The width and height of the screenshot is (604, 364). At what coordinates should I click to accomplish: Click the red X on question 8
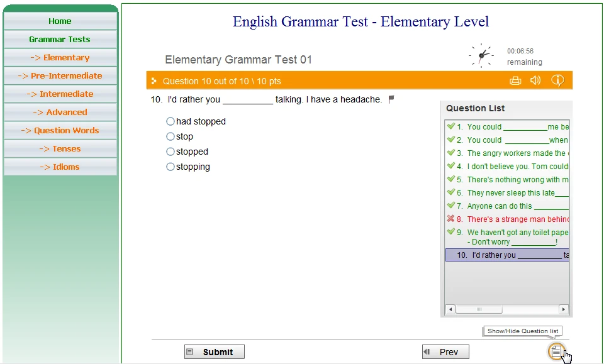(x=450, y=219)
